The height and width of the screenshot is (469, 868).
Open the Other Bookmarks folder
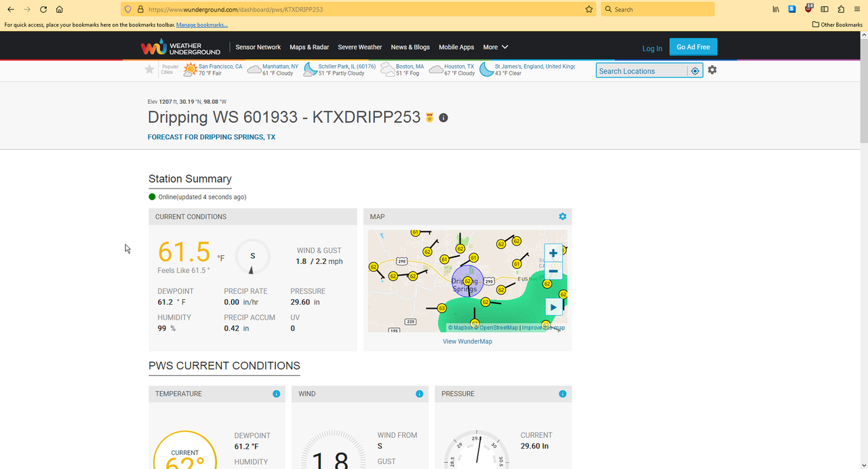coord(837,24)
